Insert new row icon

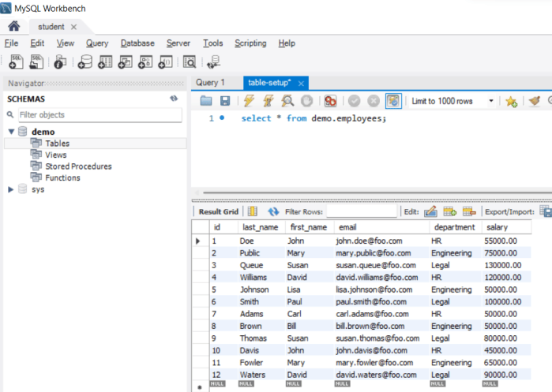point(449,211)
